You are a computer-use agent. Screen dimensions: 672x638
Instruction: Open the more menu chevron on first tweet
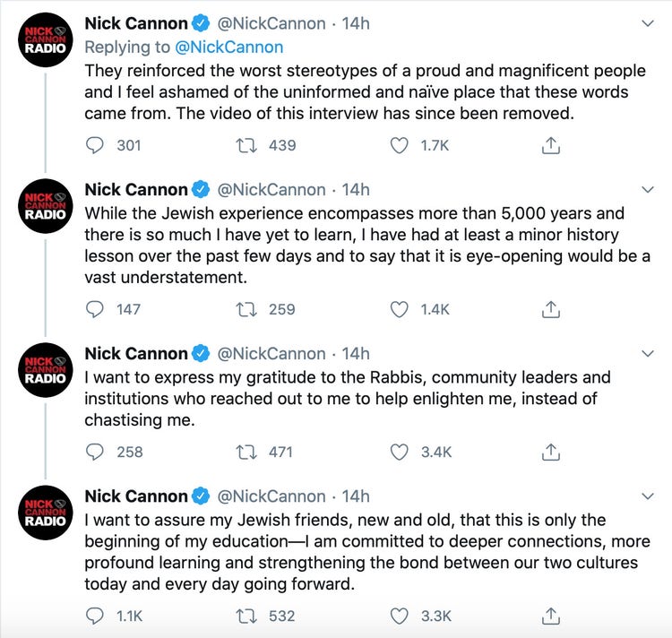pos(649,24)
